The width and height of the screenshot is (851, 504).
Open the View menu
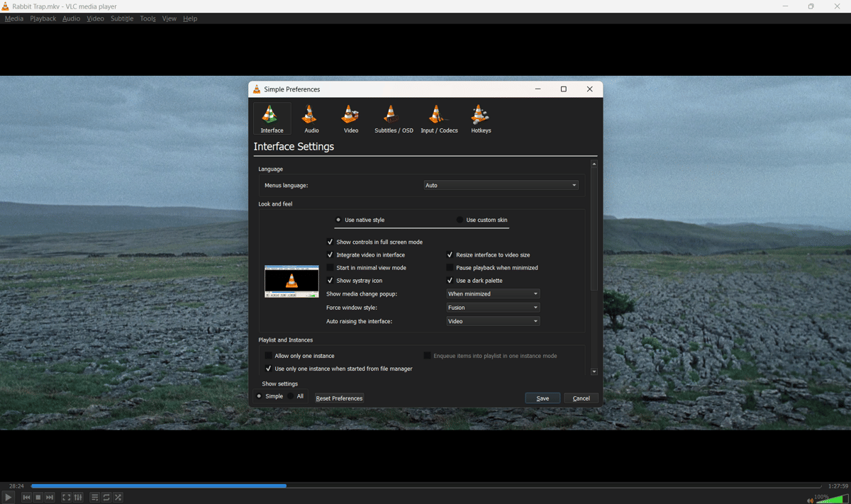click(169, 18)
